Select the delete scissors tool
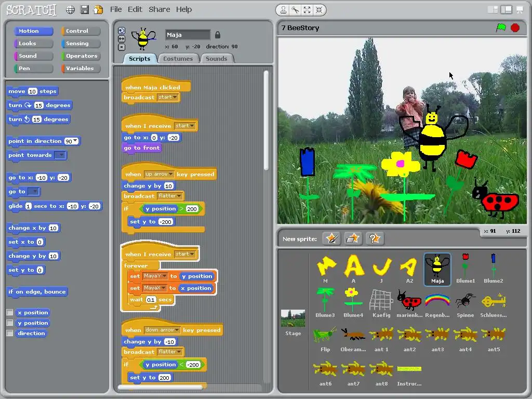 click(295, 10)
